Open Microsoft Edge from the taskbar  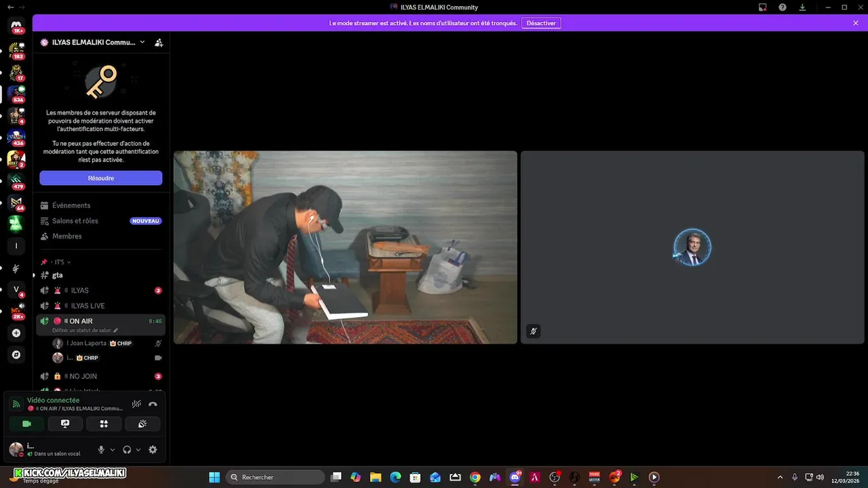click(395, 477)
